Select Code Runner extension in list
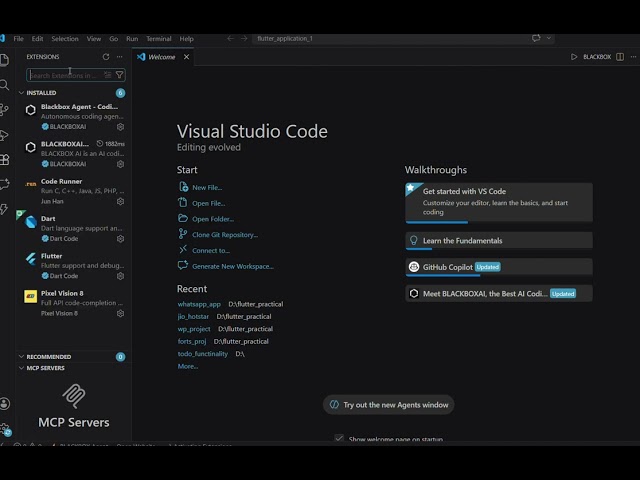Image resolution: width=640 pixels, height=480 pixels. 73,191
